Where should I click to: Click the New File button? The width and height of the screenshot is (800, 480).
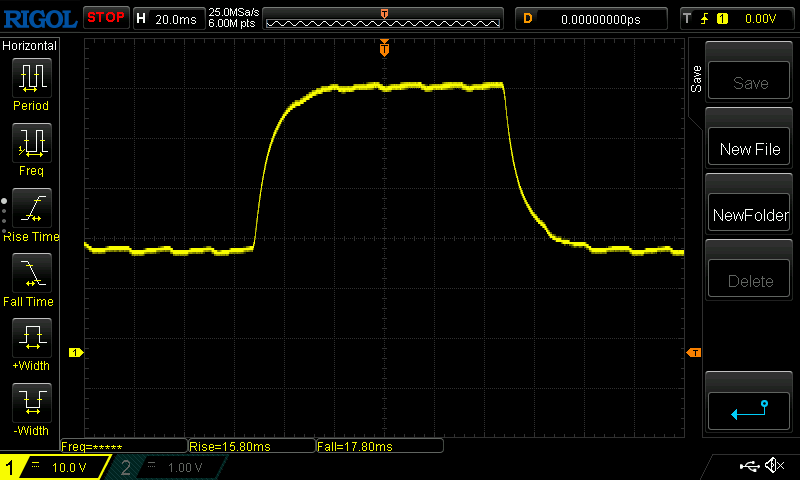coord(749,147)
